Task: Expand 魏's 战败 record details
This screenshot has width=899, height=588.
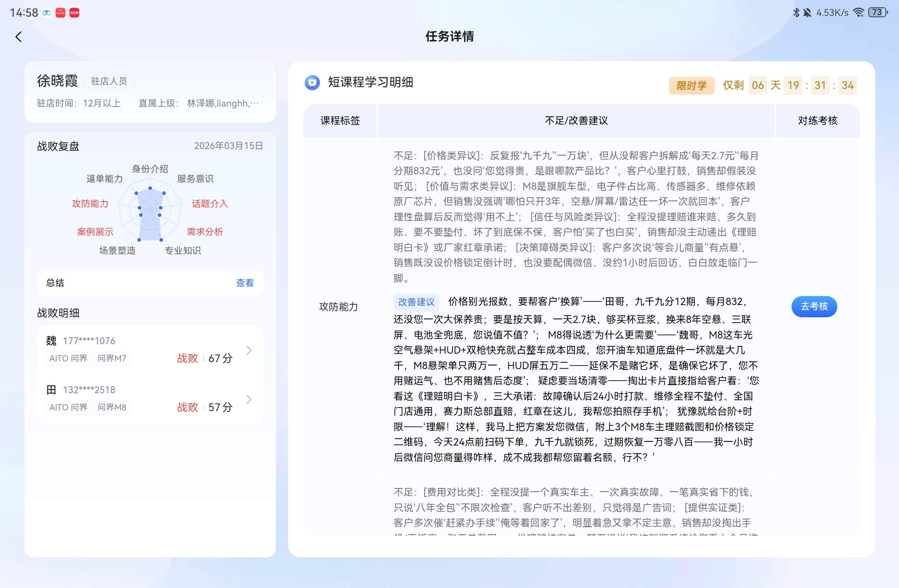Action: click(249, 350)
